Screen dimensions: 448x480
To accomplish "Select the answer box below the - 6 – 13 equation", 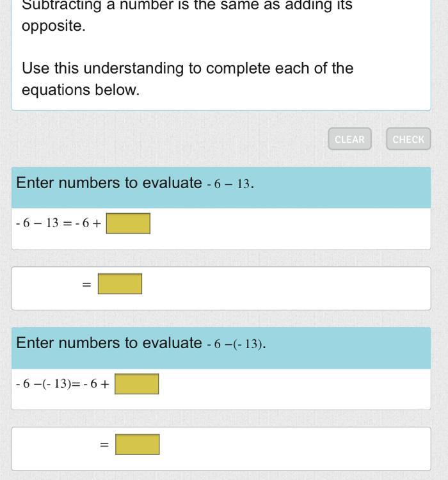I will [x=120, y=284].
